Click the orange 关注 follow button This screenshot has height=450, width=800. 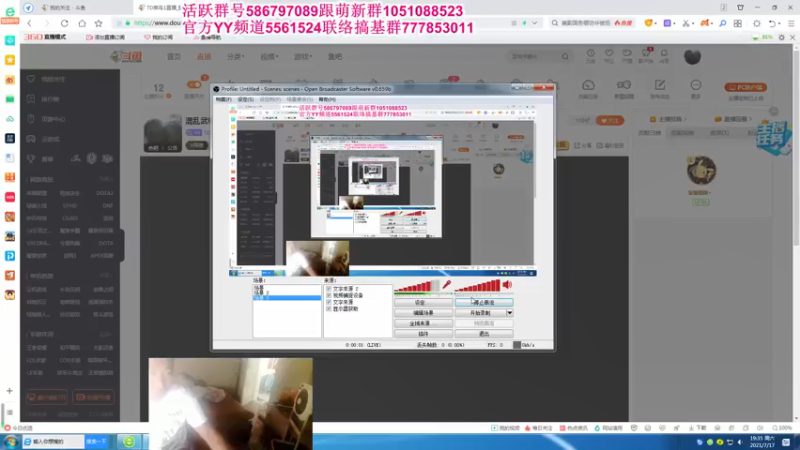610,121
